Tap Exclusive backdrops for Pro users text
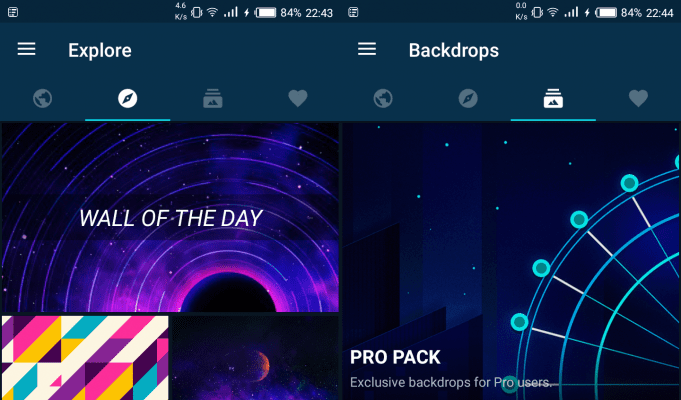The height and width of the screenshot is (400, 681). (x=451, y=383)
